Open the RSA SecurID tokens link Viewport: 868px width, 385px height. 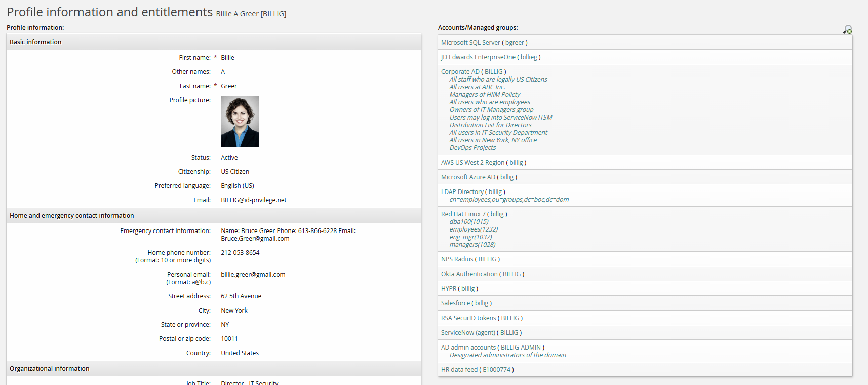[x=468, y=318]
